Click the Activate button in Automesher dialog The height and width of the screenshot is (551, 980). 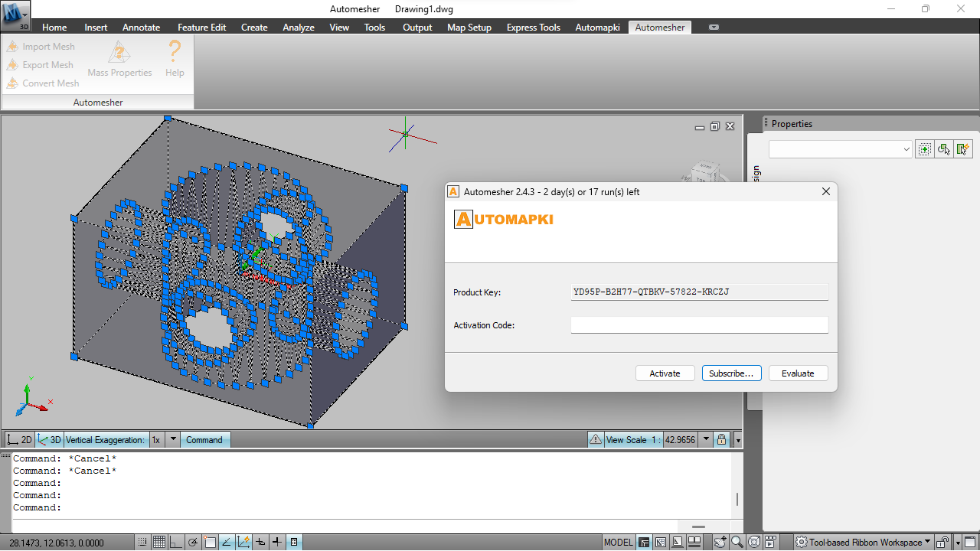point(665,373)
